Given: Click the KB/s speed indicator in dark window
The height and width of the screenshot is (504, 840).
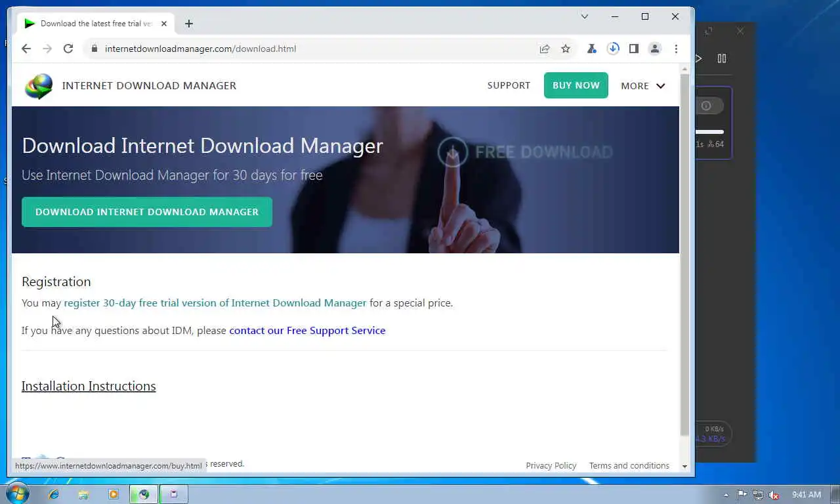Looking at the screenshot, I should click(x=713, y=434).
